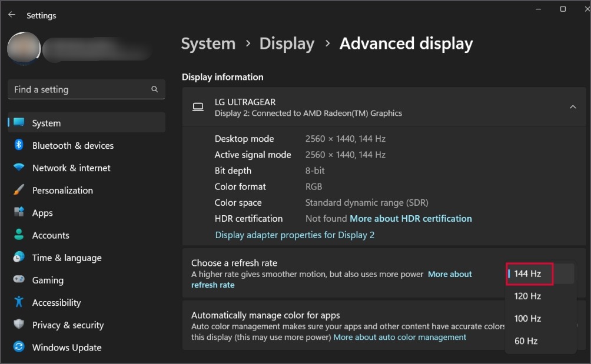The height and width of the screenshot is (364, 591).
Task: Click the Bluetooth icon in sidebar
Action: point(19,145)
